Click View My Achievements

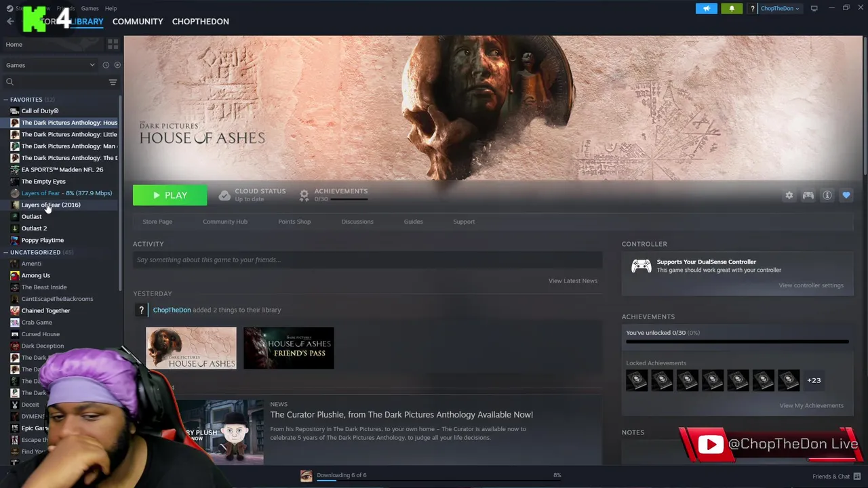[x=811, y=405]
